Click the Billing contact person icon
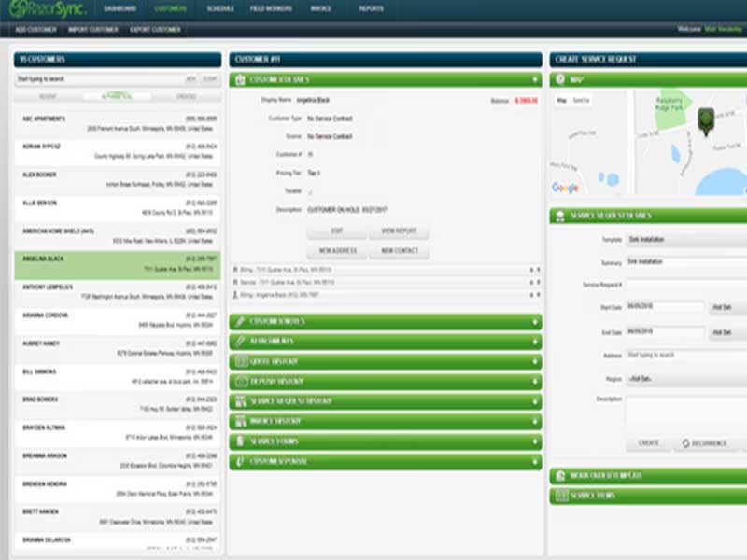747x560 pixels. coord(235,295)
